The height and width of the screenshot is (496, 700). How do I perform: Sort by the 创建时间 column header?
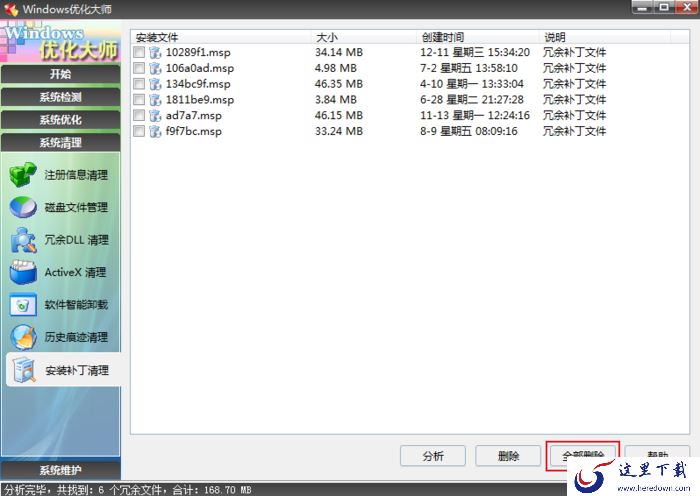pos(478,37)
